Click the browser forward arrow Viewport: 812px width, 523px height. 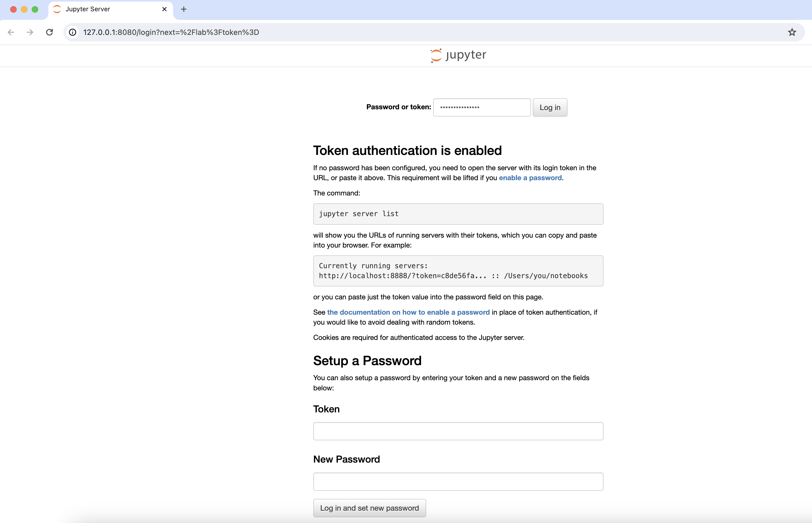coord(30,32)
